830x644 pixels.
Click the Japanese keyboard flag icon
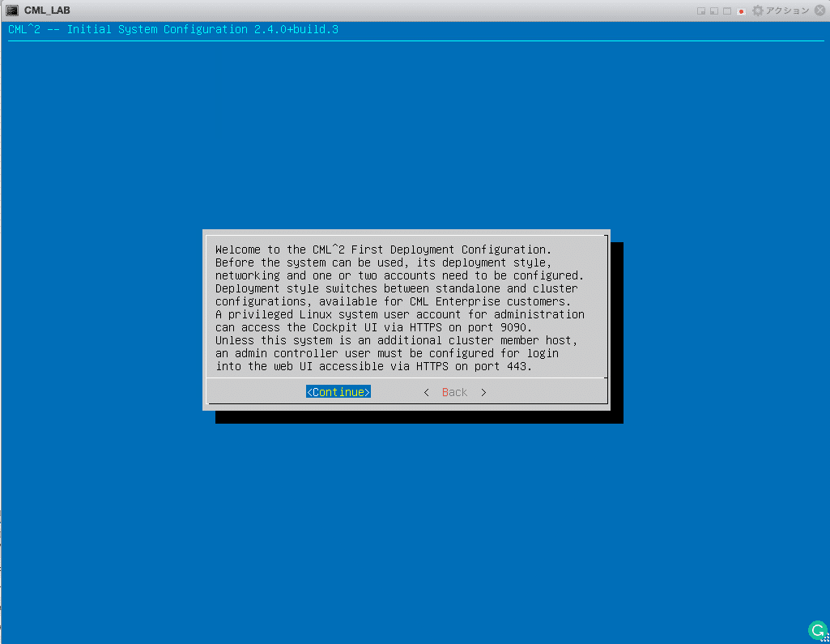741,11
